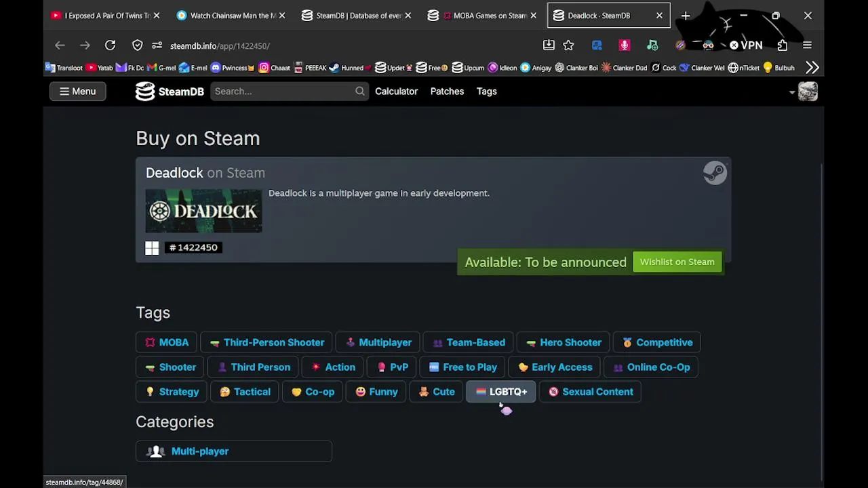The image size is (868, 488).
Task: Click the app ID #1422450 badge
Action: (193, 247)
